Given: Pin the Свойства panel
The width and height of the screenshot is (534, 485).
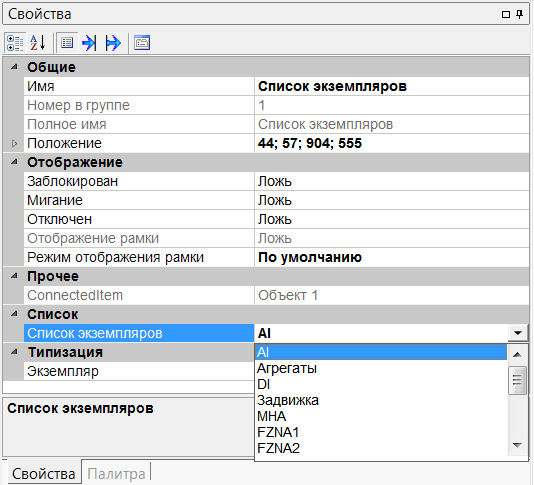Looking at the screenshot, I should (x=519, y=14).
